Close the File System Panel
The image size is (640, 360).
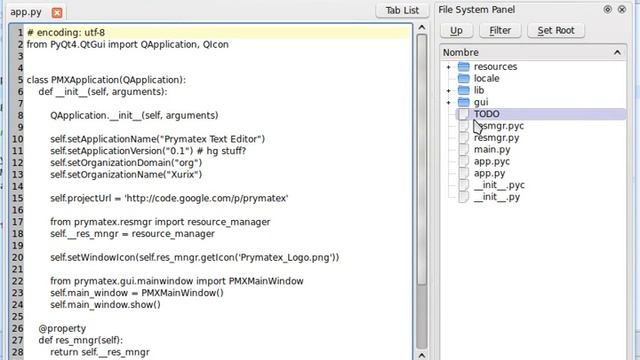tap(622, 9)
